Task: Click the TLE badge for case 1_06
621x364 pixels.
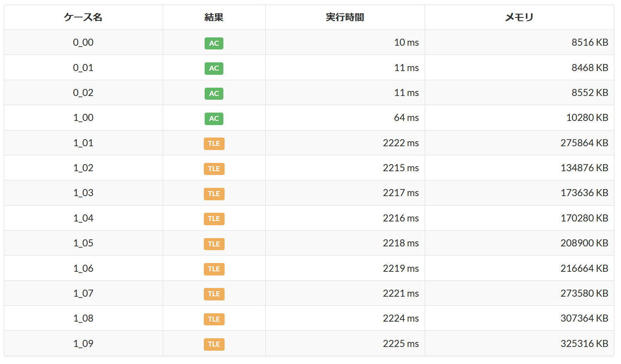Action: [x=214, y=269]
